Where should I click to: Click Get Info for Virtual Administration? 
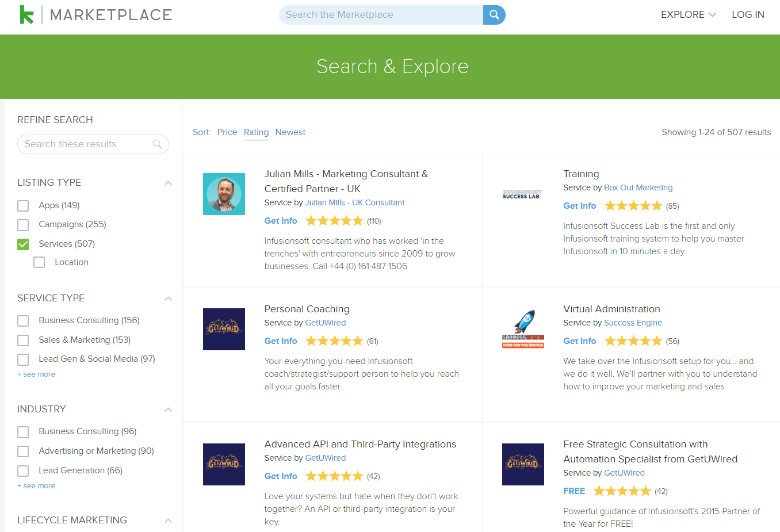[580, 341]
